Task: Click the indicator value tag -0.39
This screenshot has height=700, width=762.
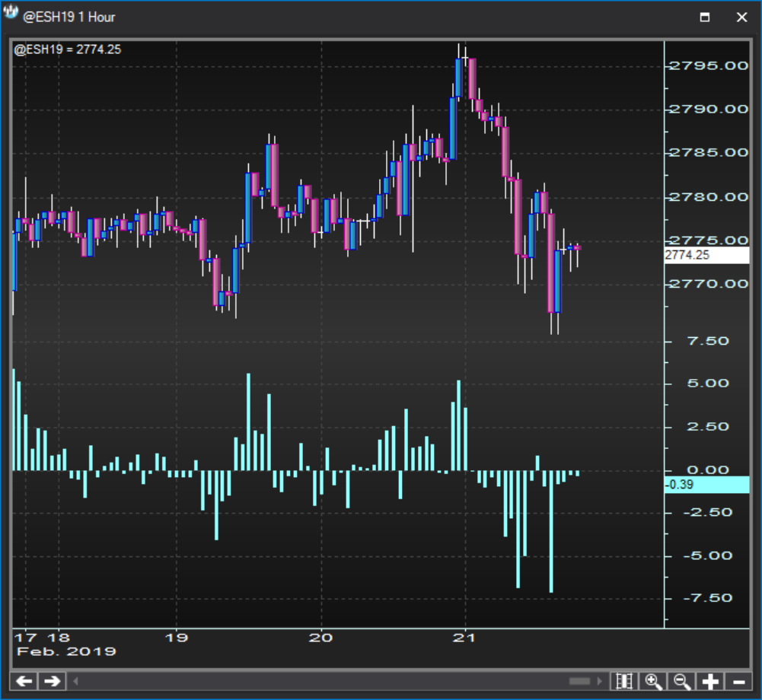Action: coord(706,485)
